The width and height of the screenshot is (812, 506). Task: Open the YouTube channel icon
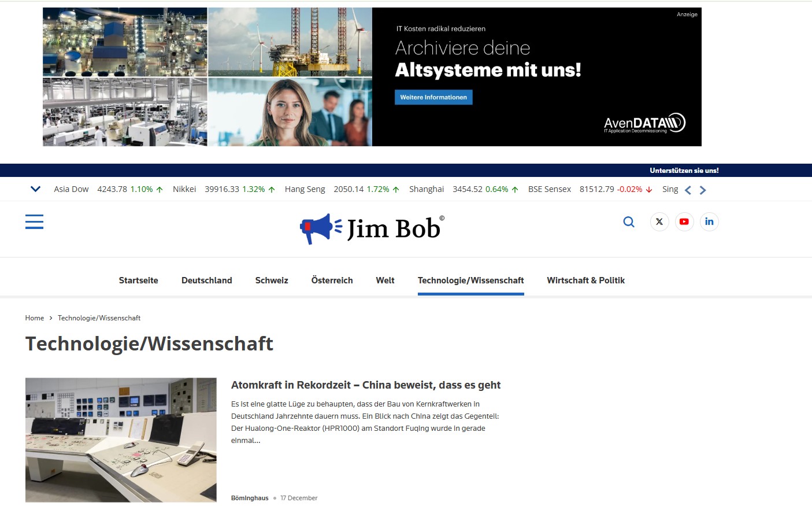tap(684, 222)
